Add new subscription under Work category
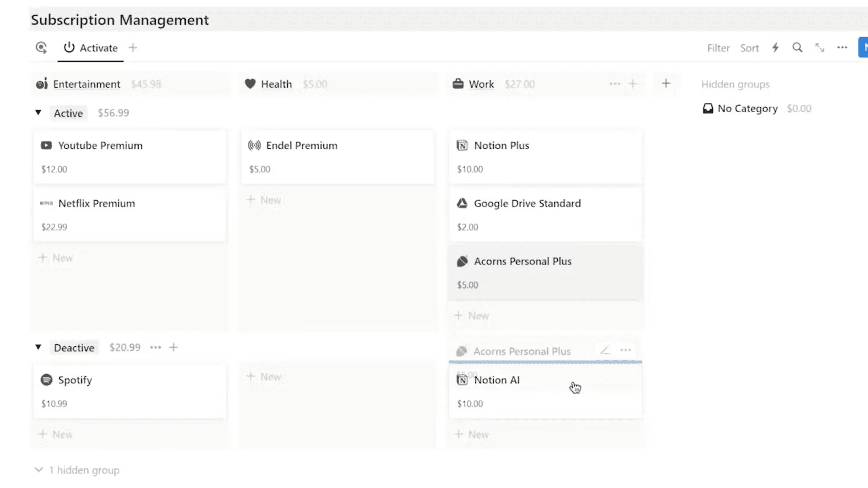 pos(472,316)
